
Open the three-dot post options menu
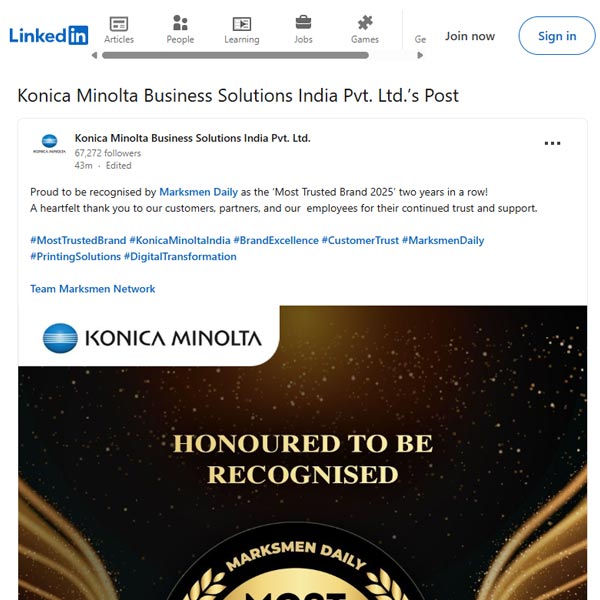click(552, 143)
